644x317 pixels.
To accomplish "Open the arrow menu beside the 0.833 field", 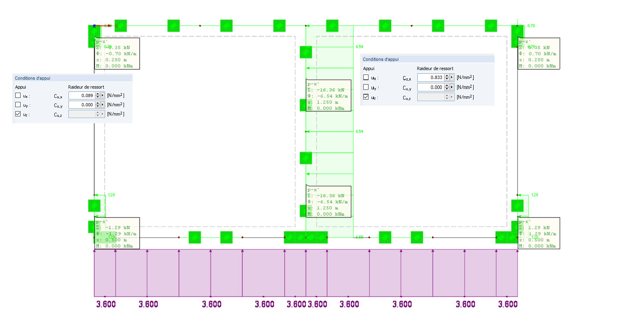I will click(452, 77).
